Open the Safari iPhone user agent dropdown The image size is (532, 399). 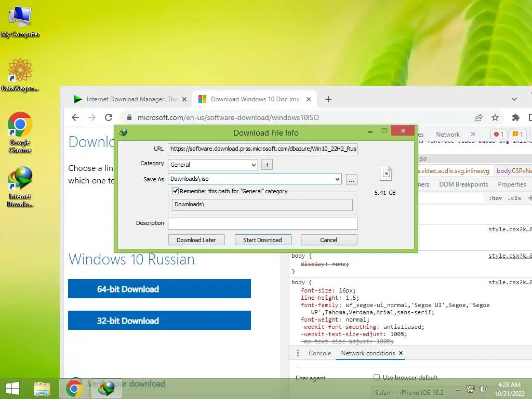pyautogui.click(x=412, y=393)
